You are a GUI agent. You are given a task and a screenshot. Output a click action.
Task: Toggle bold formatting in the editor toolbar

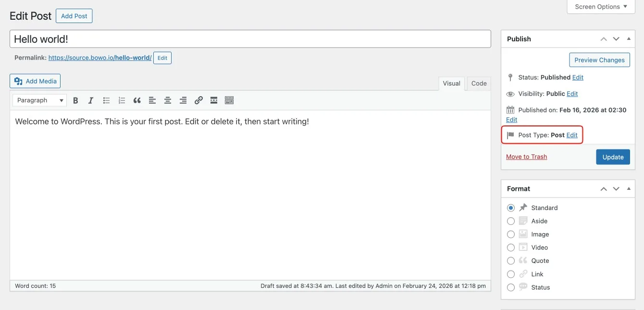(75, 100)
